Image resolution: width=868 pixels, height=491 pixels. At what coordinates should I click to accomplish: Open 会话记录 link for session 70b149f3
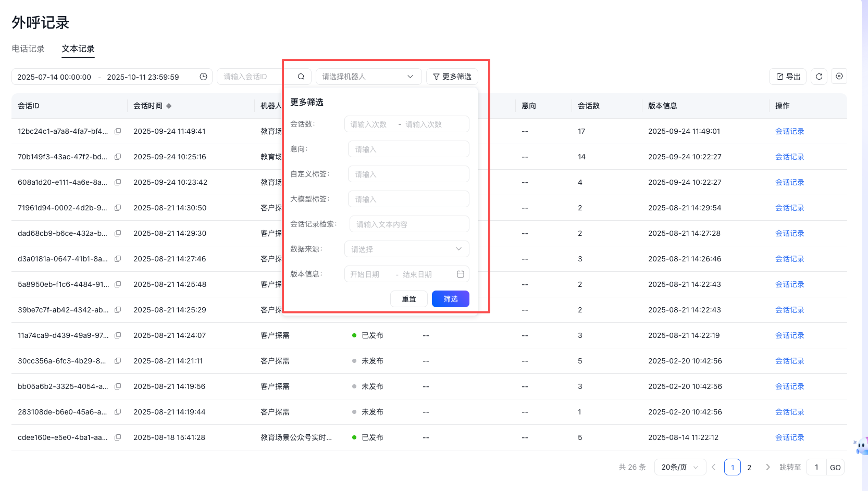(x=789, y=157)
